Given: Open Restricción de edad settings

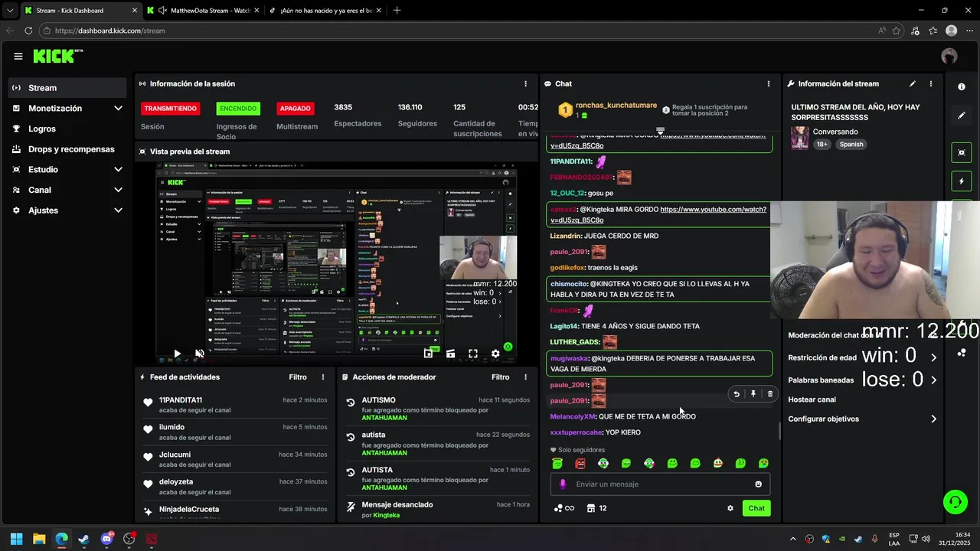Looking at the screenshot, I should point(863,357).
